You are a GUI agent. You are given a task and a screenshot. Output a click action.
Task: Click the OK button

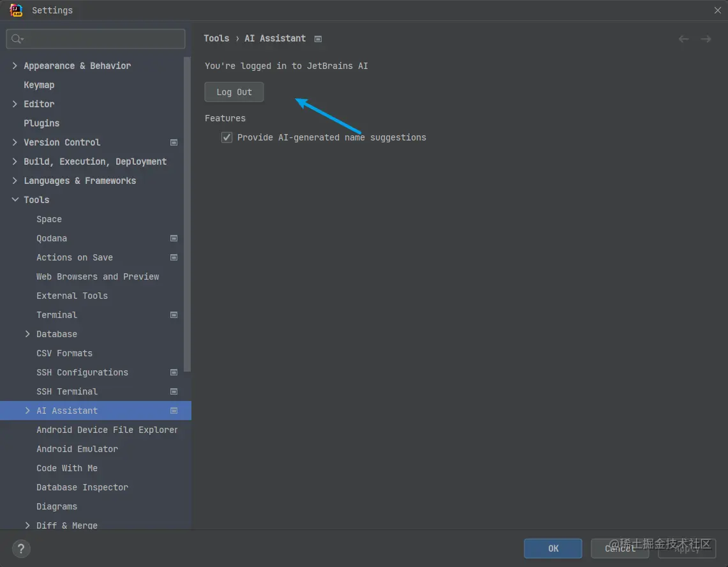[553, 548]
